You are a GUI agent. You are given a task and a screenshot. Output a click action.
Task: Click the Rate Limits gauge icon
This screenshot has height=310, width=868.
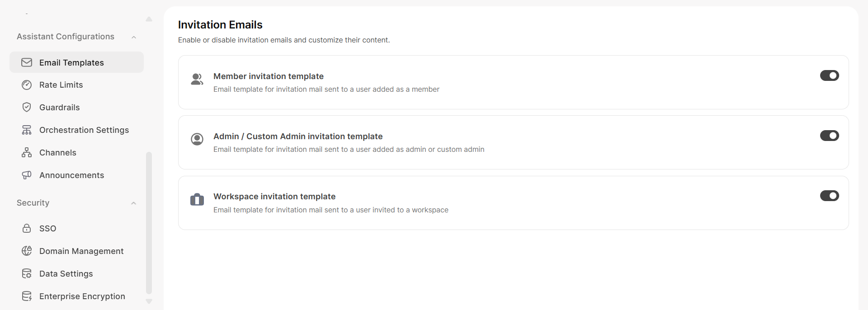pyautogui.click(x=27, y=85)
